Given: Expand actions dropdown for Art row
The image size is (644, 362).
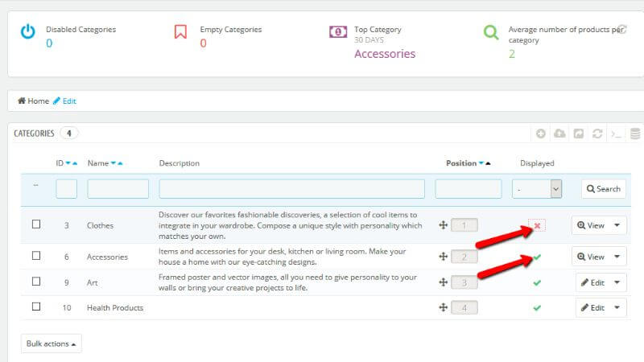Looking at the screenshot, I should tap(617, 282).
